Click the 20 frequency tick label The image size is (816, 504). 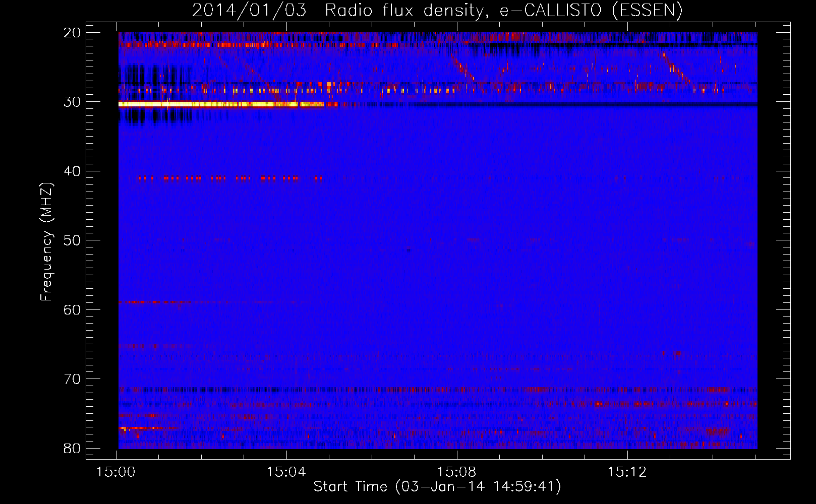tap(72, 33)
